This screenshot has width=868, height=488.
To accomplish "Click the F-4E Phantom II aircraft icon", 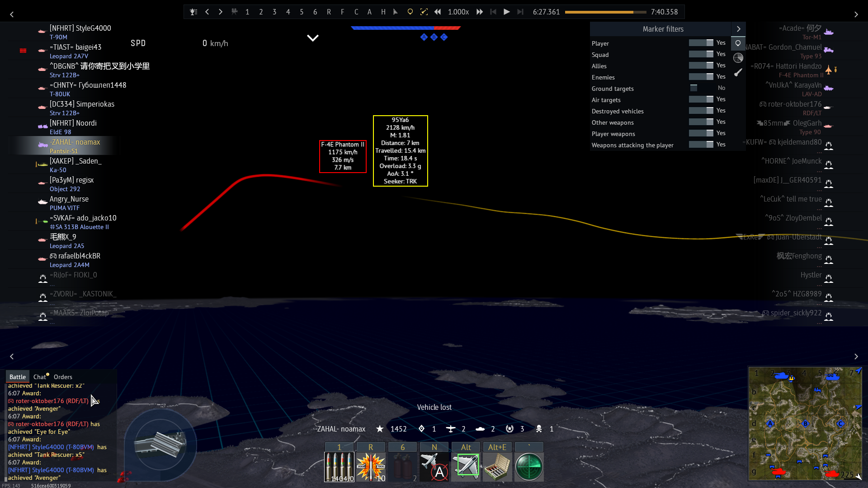I will 828,70.
